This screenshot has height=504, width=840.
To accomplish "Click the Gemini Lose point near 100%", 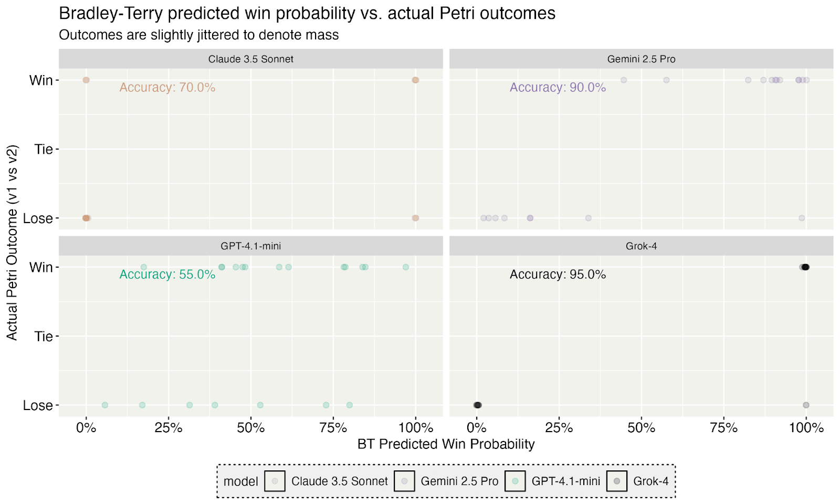I will (x=802, y=218).
